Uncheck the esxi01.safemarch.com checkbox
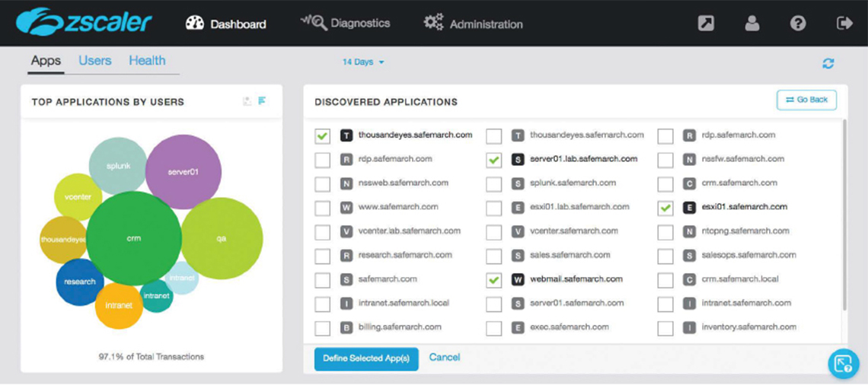The height and width of the screenshot is (385, 868). (x=665, y=208)
